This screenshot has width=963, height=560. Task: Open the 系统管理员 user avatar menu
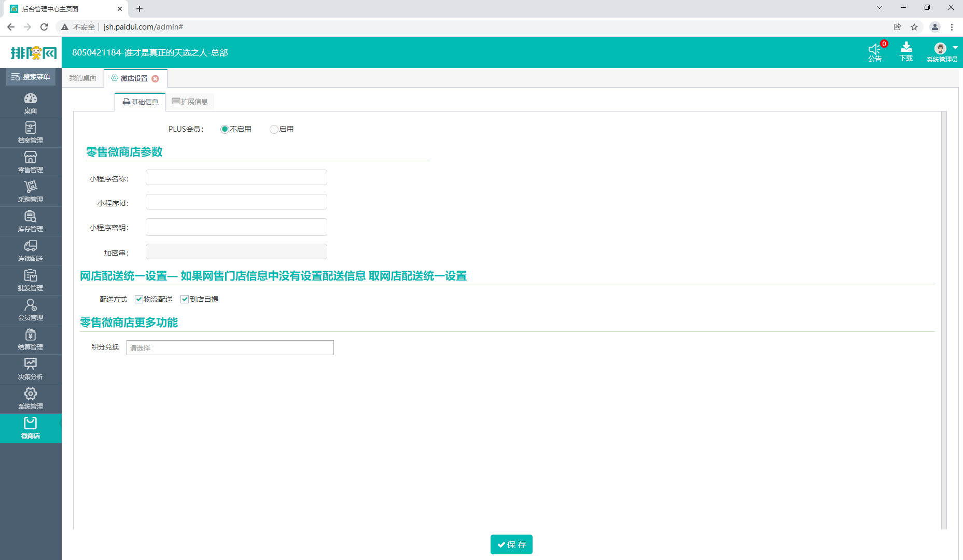pos(942,52)
